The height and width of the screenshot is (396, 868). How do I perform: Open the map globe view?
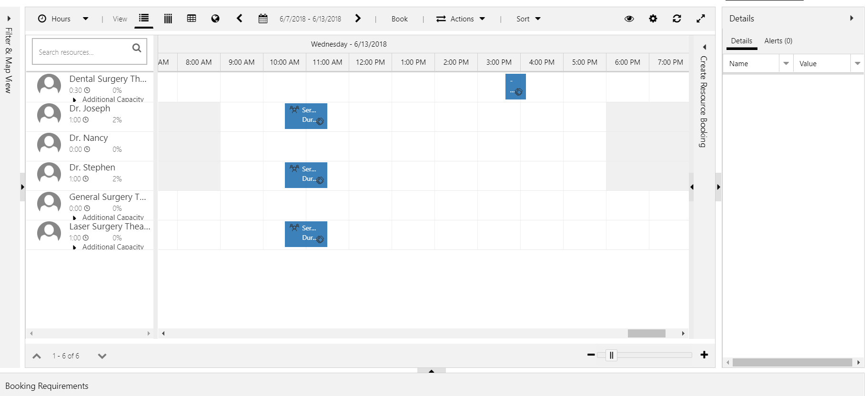[x=215, y=19]
